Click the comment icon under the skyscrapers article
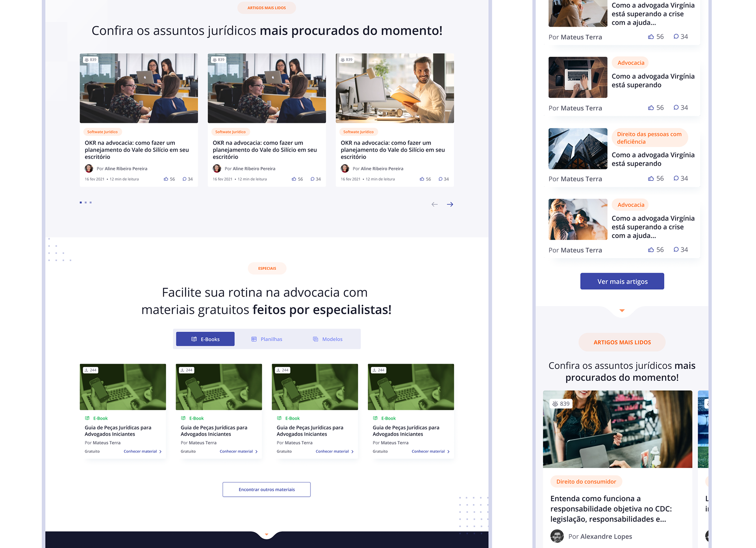This screenshot has width=756, height=548. [x=676, y=178]
